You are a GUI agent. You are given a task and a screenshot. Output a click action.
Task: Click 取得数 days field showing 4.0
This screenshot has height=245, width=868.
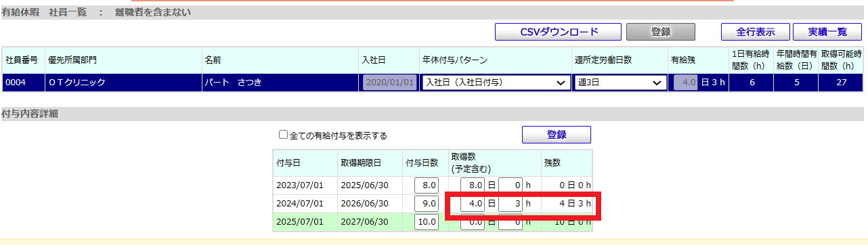pos(472,204)
